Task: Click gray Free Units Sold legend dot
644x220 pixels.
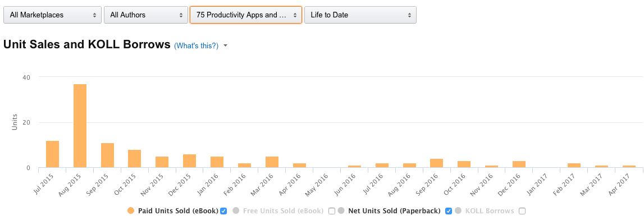Action: point(236,211)
